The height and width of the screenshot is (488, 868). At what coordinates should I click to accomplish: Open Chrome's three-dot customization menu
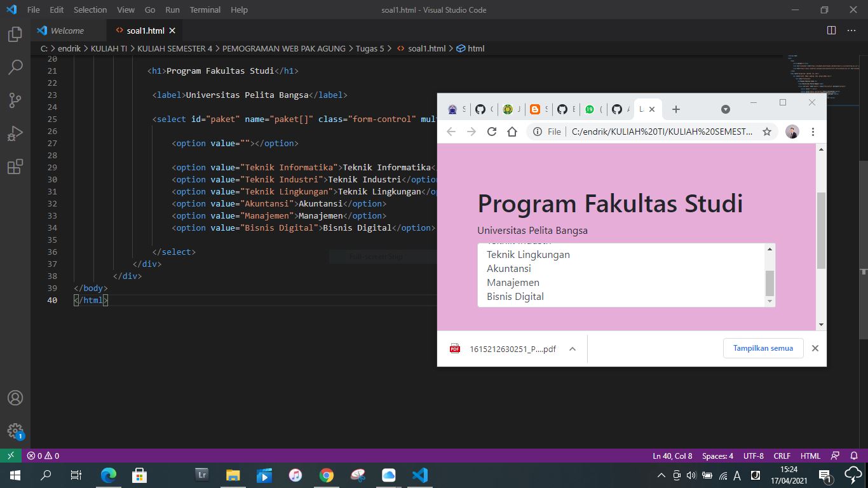pyautogui.click(x=813, y=132)
